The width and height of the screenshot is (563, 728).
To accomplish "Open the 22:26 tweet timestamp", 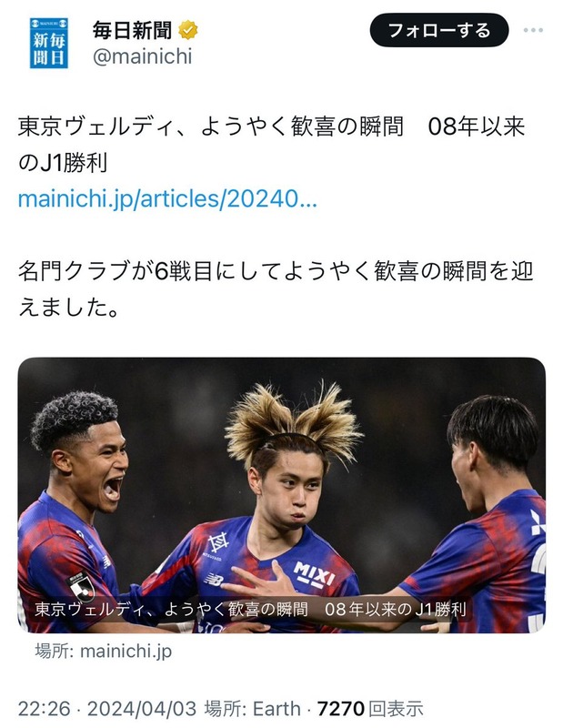I will click(44, 709).
